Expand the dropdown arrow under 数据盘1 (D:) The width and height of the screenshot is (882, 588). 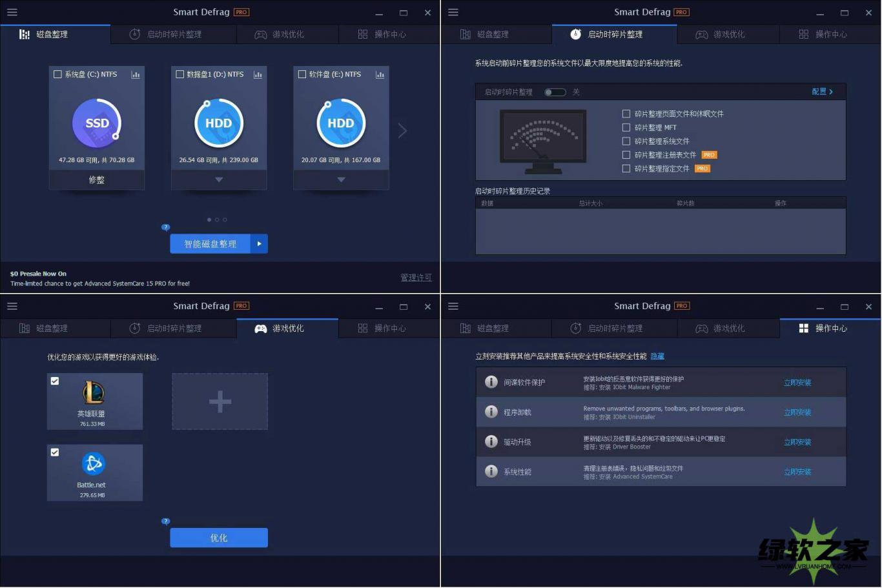219,179
